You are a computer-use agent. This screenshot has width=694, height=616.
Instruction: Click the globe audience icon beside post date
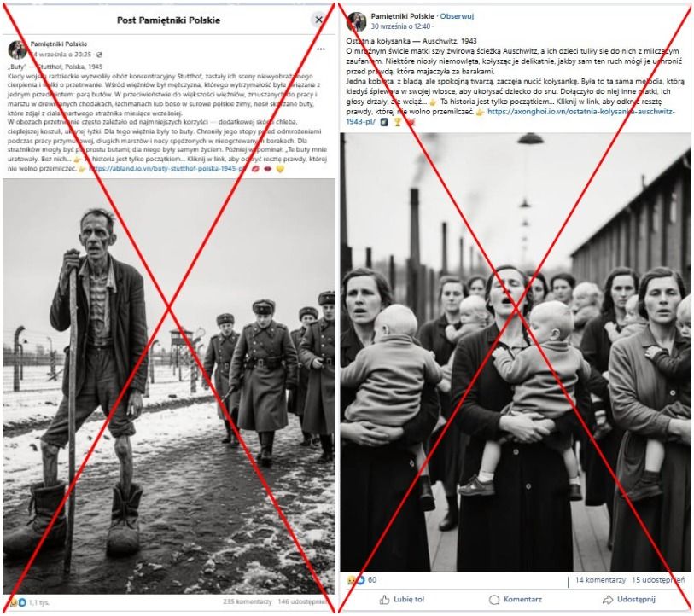tap(99, 55)
